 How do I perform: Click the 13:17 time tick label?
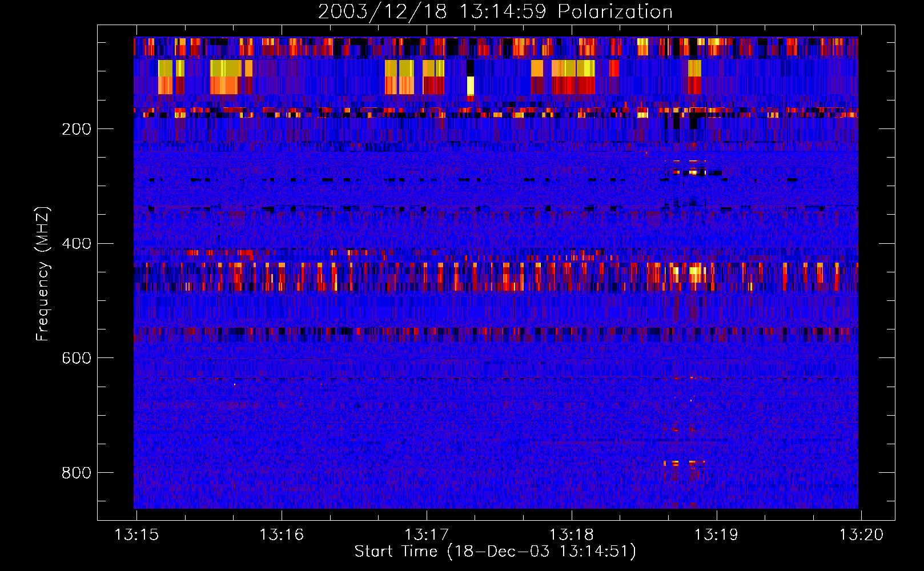(x=427, y=535)
